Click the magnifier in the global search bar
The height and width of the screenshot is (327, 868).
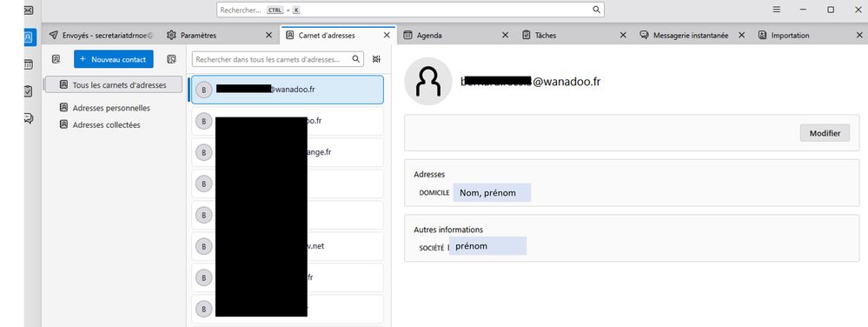point(596,10)
